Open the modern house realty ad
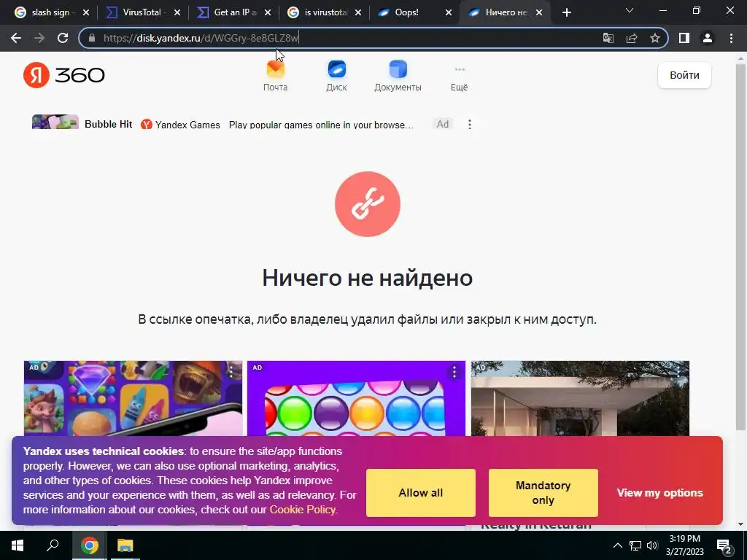 [580, 399]
